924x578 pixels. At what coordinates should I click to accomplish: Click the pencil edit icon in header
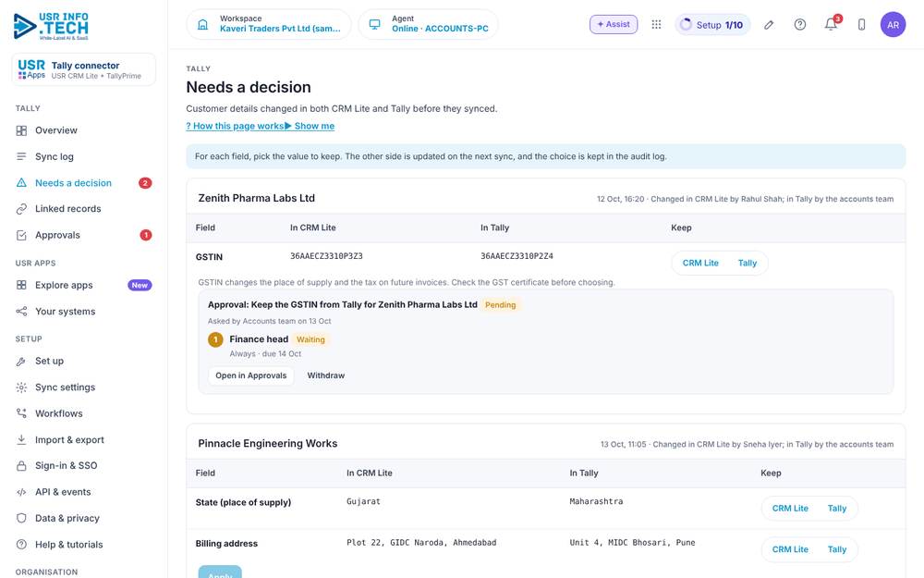(x=769, y=25)
